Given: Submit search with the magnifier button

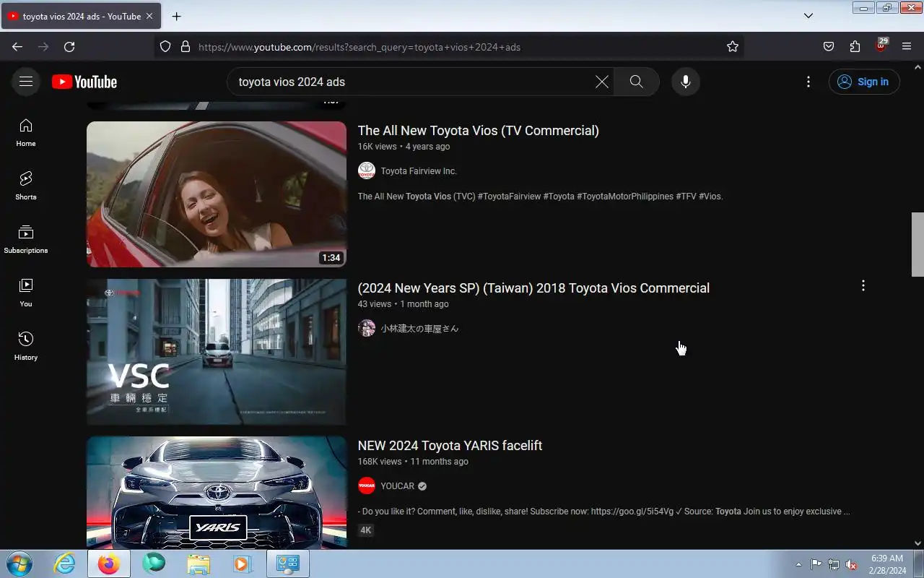Looking at the screenshot, I should (x=636, y=82).
